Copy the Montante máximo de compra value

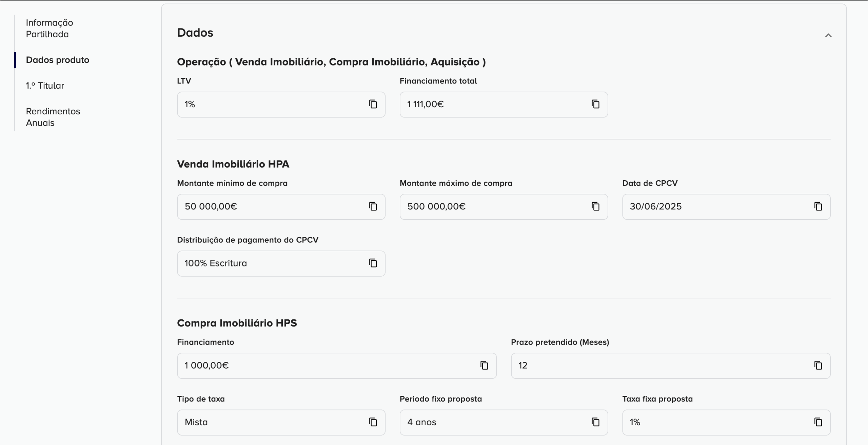point(595,206)
